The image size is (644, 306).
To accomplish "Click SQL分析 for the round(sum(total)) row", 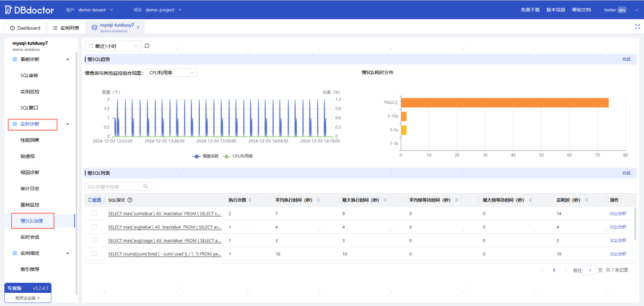I will coord(618,254).
